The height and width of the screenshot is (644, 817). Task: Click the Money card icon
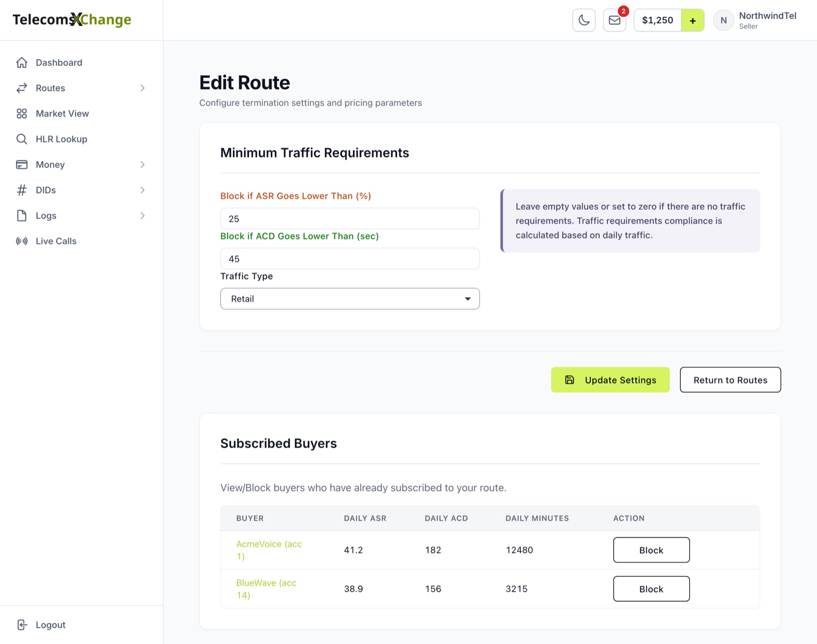pos(21,165)
